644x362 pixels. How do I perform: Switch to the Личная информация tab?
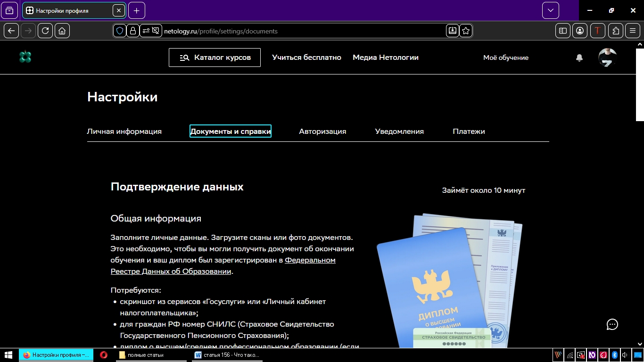(x=124, y=131)
